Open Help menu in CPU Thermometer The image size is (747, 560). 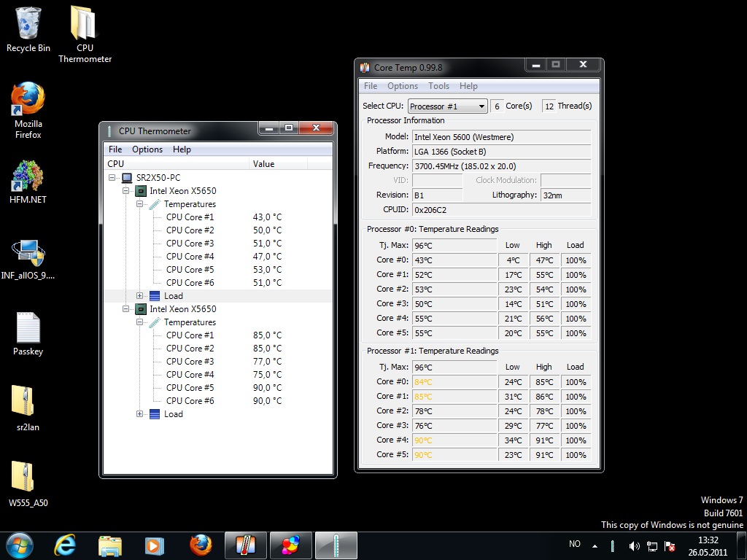tap(182, 149)
